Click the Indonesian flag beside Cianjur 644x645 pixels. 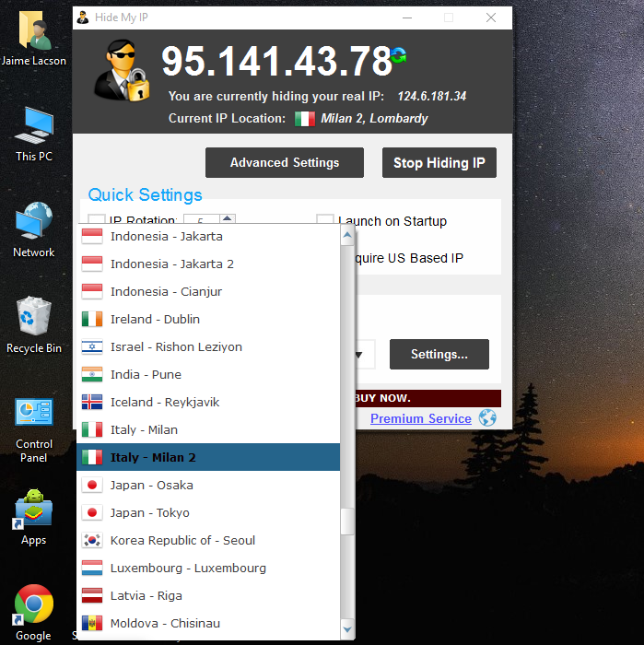[92, 292]
